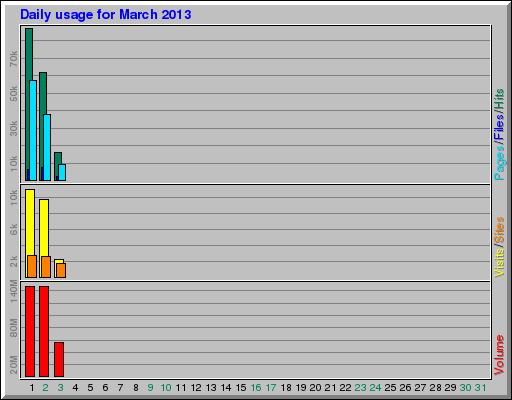Viewport: 512px width, 400px height.
Task: Click day '12' on the x-axis
Action: click(196, 388)
